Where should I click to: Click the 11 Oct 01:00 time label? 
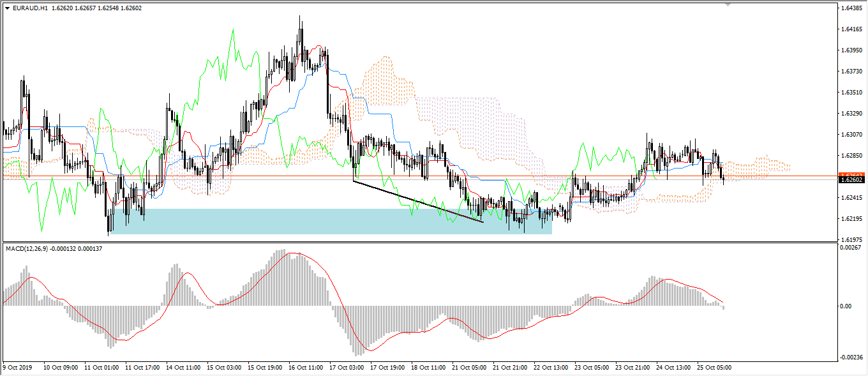pos(101,368)
